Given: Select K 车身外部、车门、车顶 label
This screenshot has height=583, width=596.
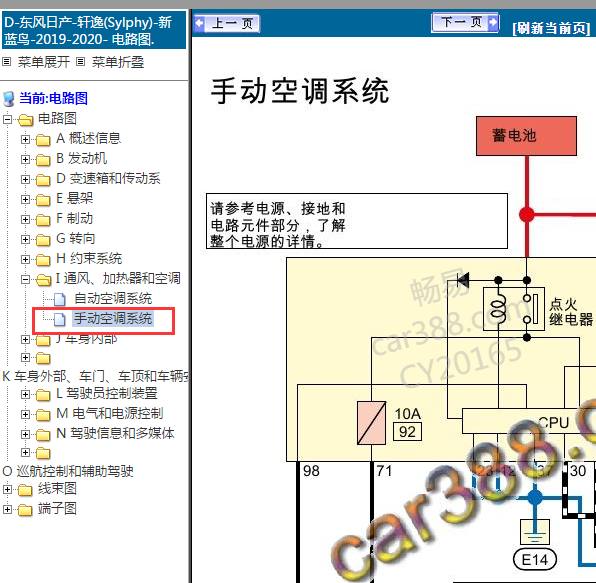Looking at the screenshot, I should pos(95,376).
